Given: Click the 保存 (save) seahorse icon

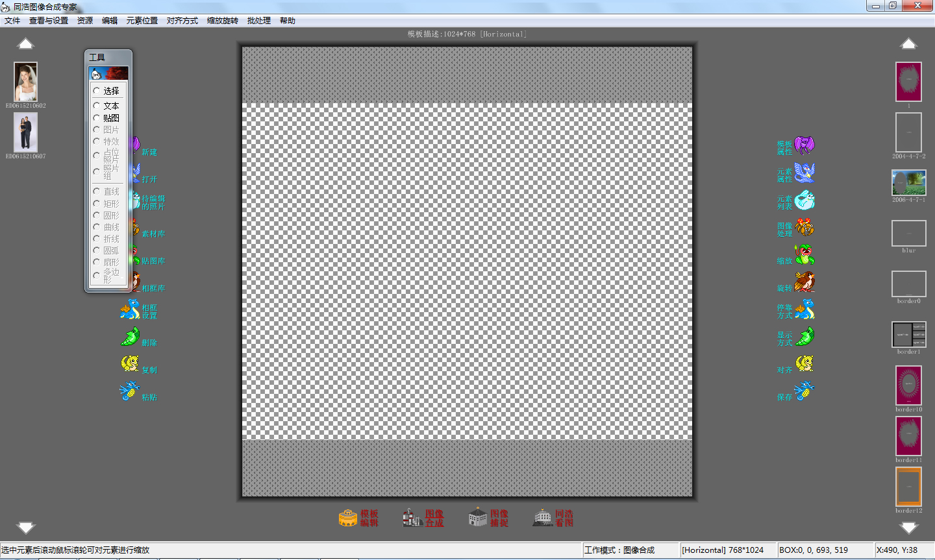Looking at the screenshot, I should coord(804,391).
